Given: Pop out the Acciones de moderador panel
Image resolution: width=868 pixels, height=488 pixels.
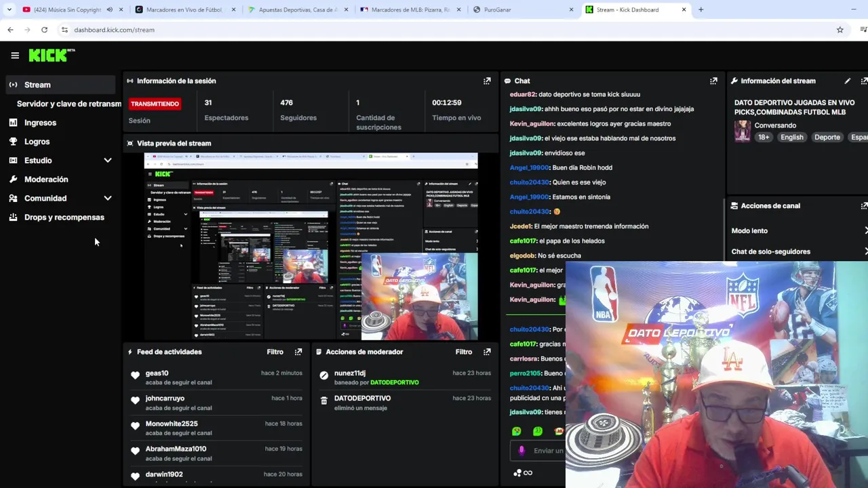Looking at the screenshot, I should [487, 352].
